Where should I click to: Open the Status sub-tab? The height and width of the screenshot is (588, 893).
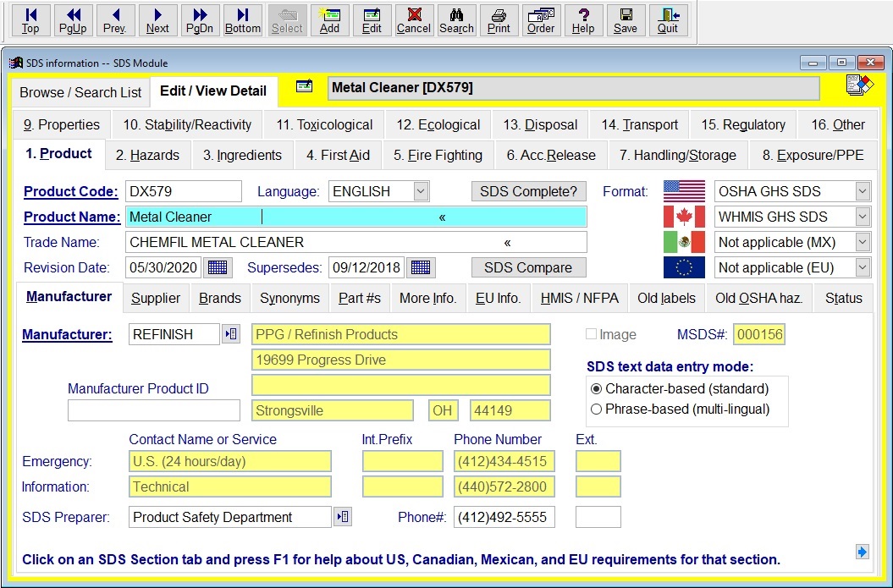(844, 299)
